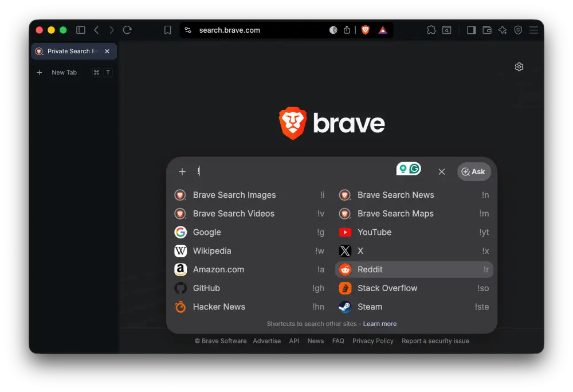Open Brave Shields lion icon
Image resolution: width=573 pixels, height=392 pixels.
[365, 30]
